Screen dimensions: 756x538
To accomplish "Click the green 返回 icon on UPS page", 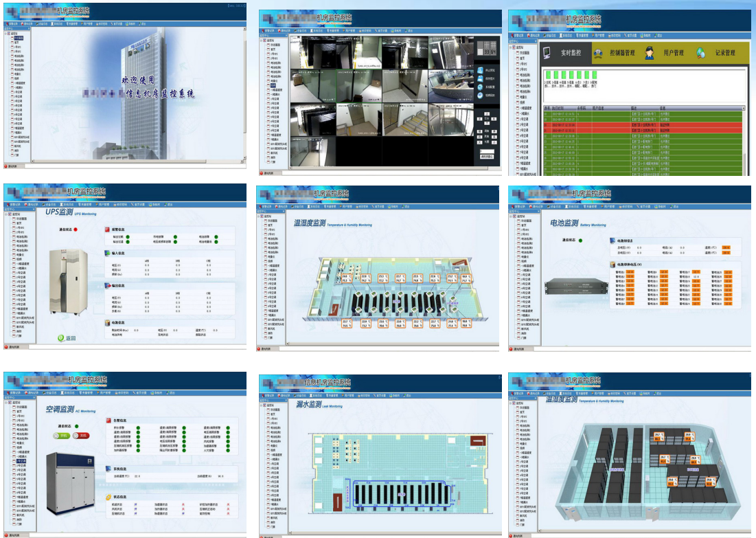I will [x=60, y=338].
